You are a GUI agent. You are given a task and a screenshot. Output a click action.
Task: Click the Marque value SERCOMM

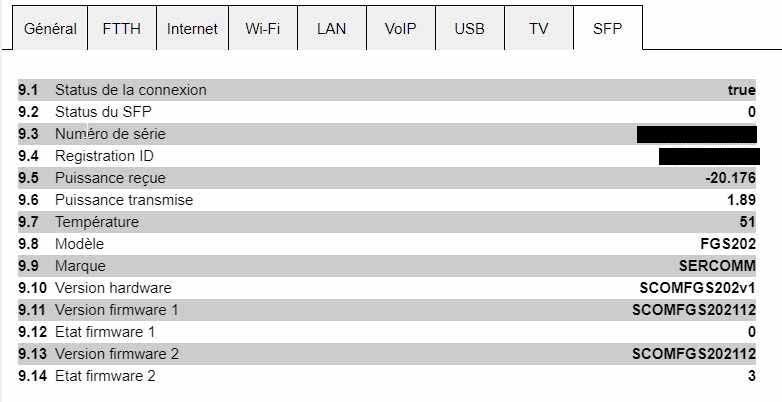716,266
